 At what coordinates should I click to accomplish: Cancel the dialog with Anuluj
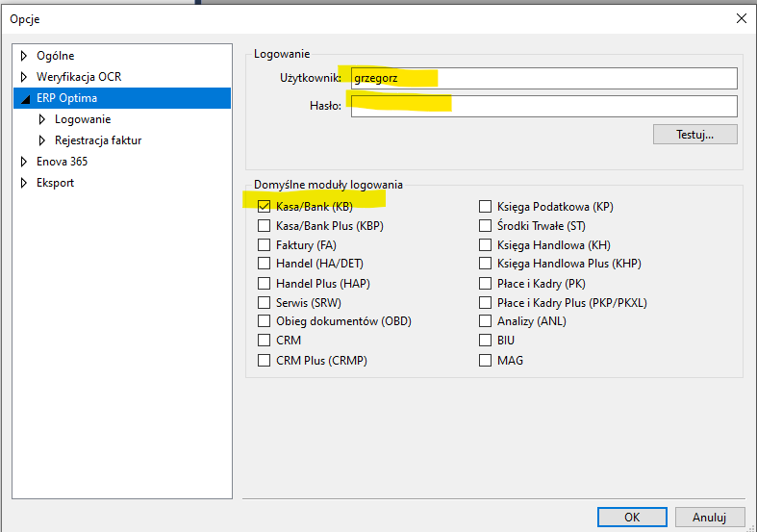coord(709,517)
